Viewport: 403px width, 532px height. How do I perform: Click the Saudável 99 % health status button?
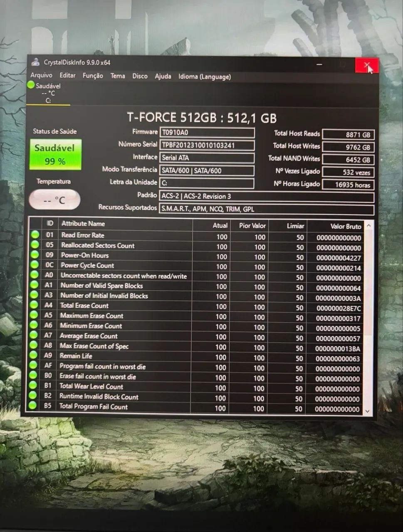pos(55,154)
